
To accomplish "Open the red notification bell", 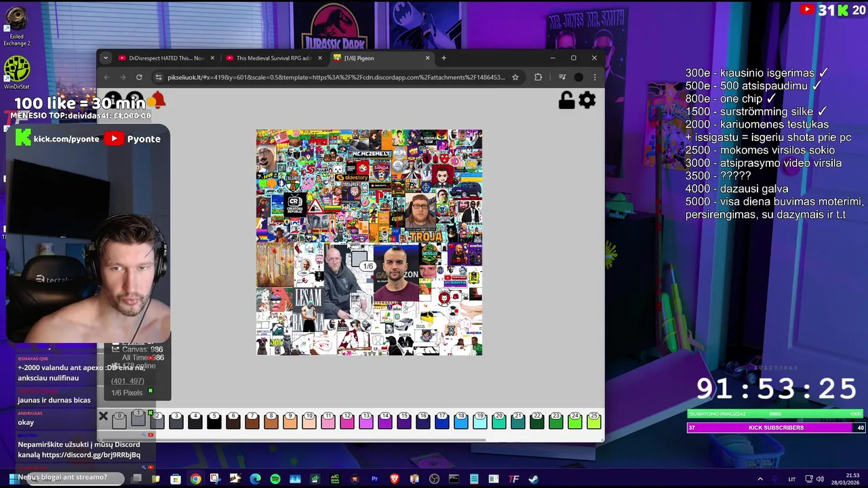I will point(157,100).
